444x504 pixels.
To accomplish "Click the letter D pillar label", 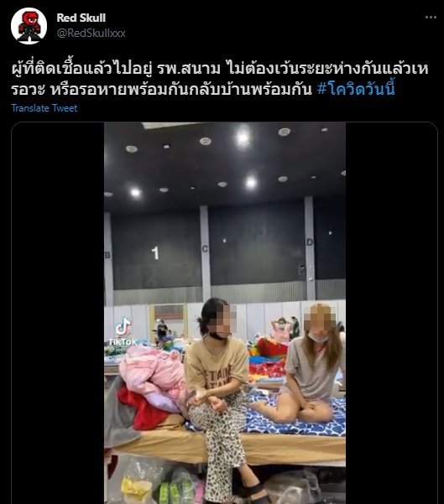I will [x=310, y=242].
